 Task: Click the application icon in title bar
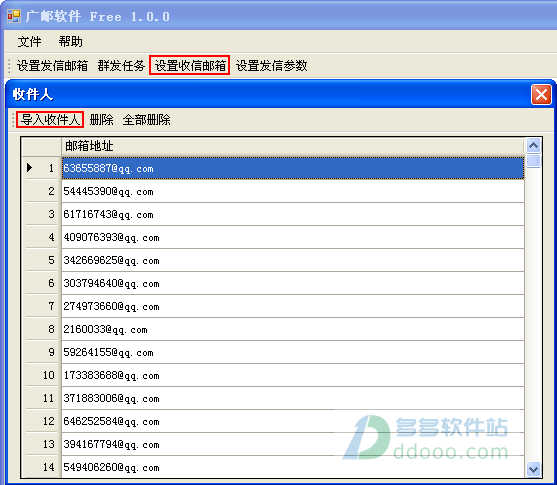click(x=14, y=16)
